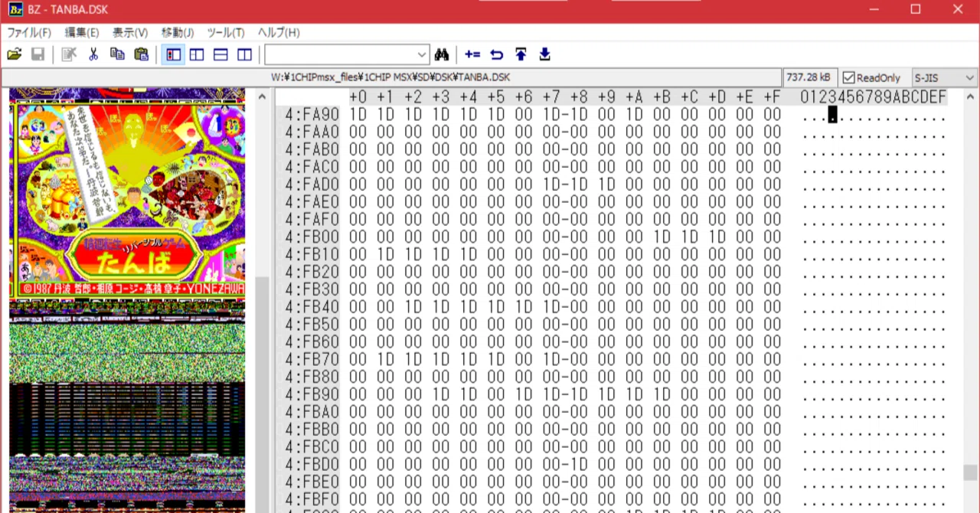Click the +B byte 1D in row 4:FB00
980x513 pixels.
click(661, 237)
